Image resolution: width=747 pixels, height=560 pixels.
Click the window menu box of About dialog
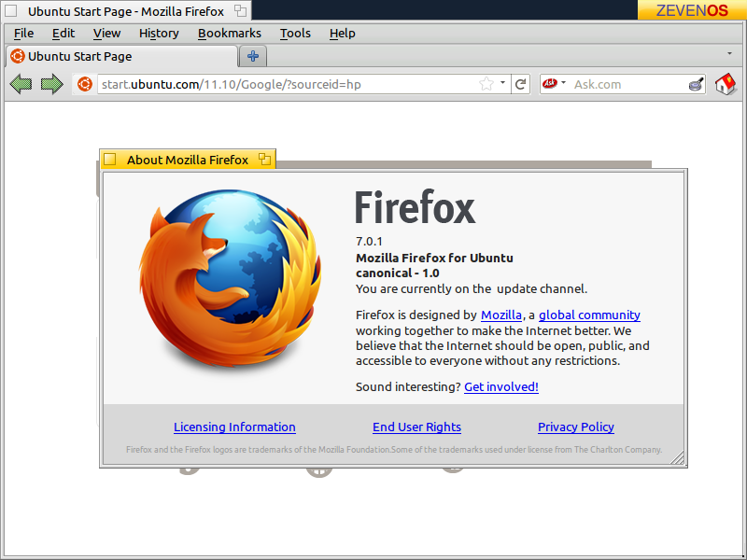click(x=109, y=159)
